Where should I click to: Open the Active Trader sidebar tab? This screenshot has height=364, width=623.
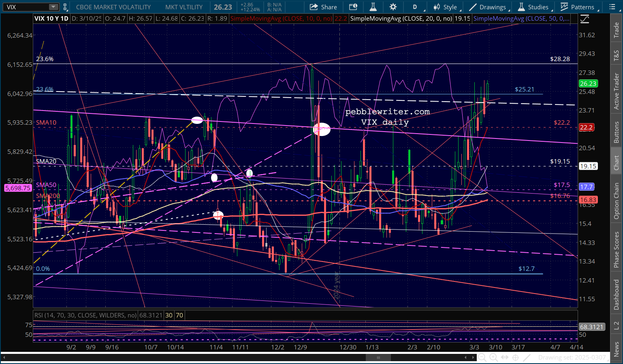coord(616,91)
